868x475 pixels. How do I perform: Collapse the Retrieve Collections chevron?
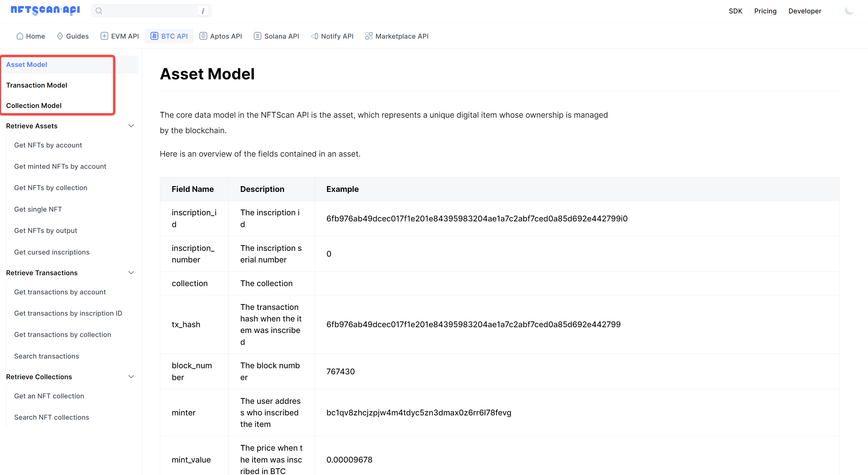pyautogui.click(x=131, y=376)
